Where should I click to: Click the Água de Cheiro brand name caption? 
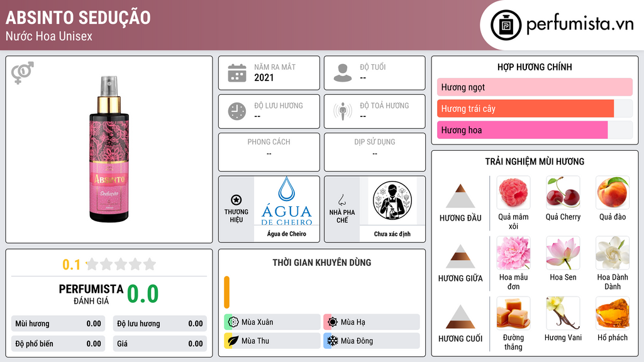(287, 234)
